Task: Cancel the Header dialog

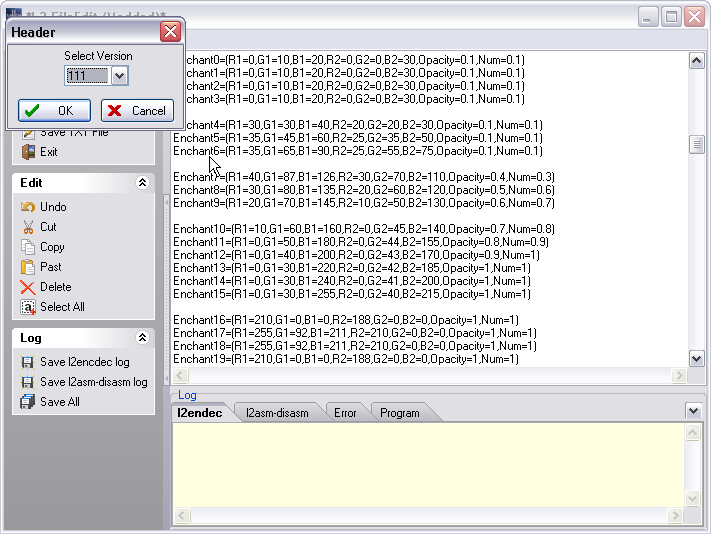Action: coord(137,111)
